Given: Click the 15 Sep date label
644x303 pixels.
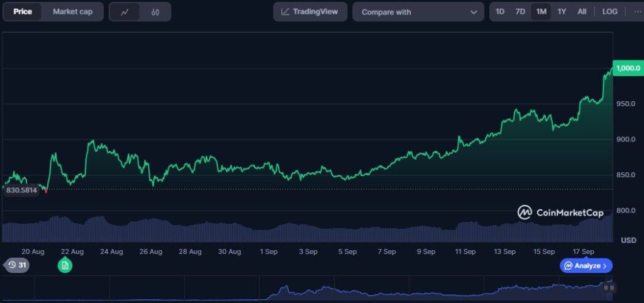Looking at the screenshot, I should tap(544, 251).
